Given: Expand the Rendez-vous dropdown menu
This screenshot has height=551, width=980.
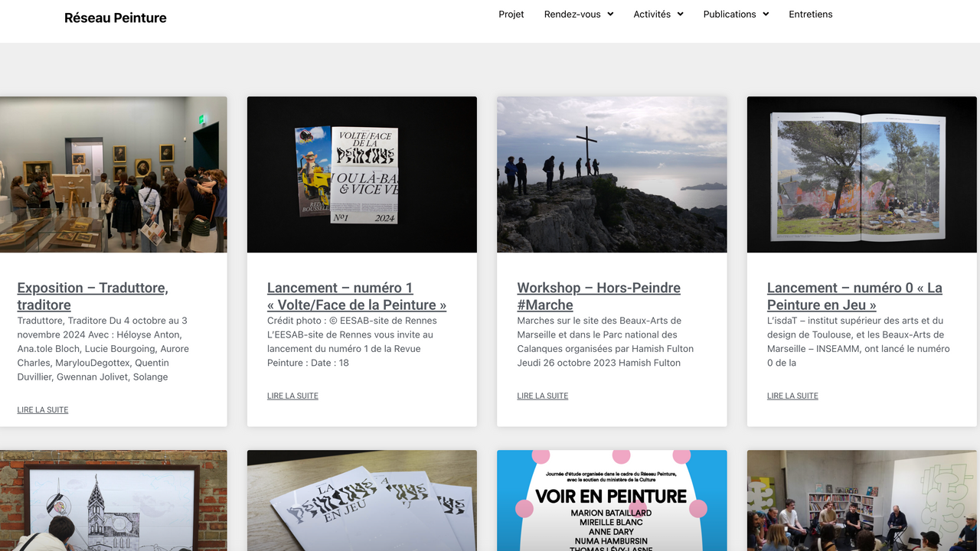Looking at the screenshot, I should (578, 14).
